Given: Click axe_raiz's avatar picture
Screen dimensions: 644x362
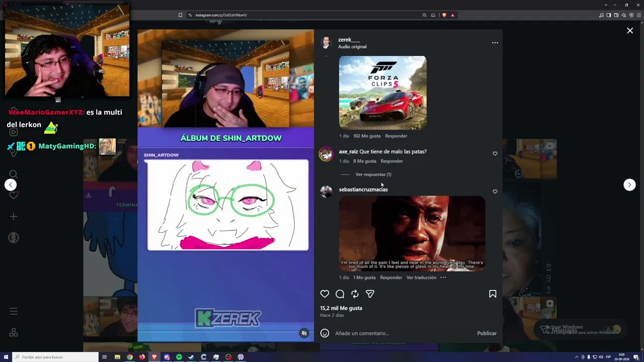Looking at the screenshot, I should (326, 154).
